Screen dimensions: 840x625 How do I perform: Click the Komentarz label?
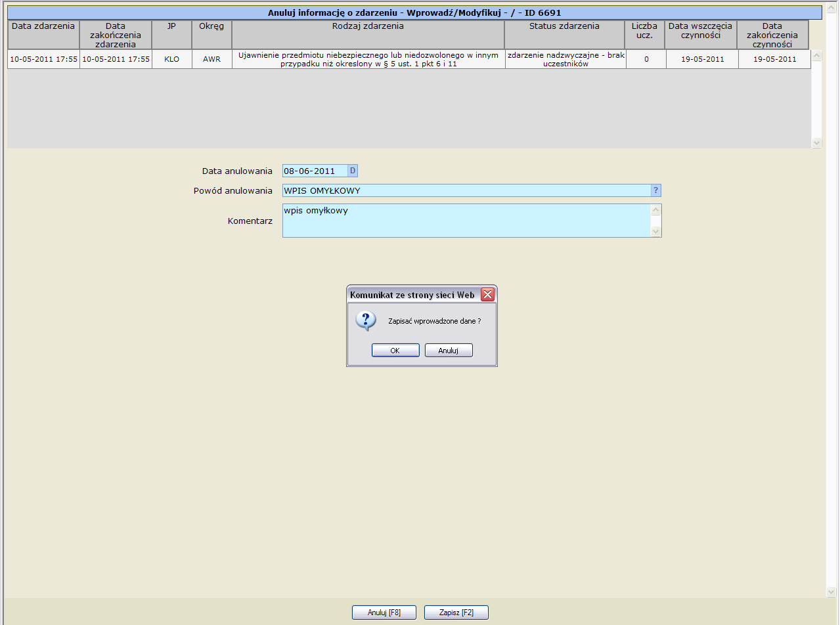coord(250,221)
